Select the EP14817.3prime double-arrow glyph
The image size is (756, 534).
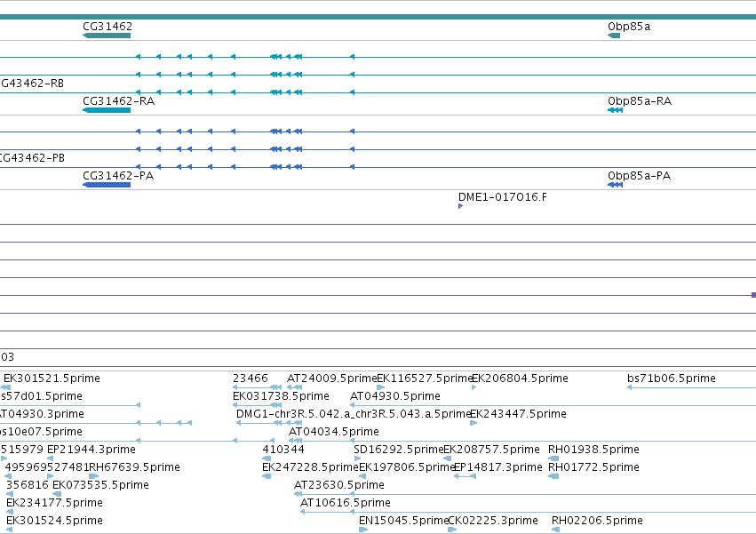point(466,476)
